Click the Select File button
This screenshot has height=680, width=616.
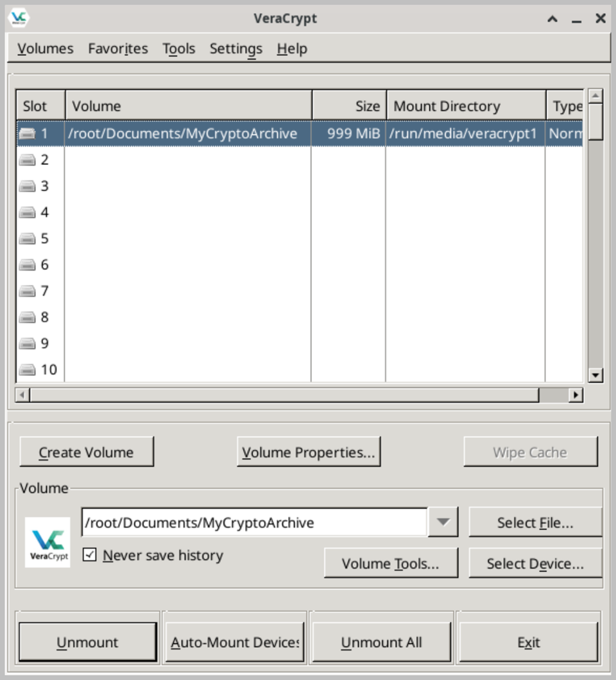click(x=535, y=523)
